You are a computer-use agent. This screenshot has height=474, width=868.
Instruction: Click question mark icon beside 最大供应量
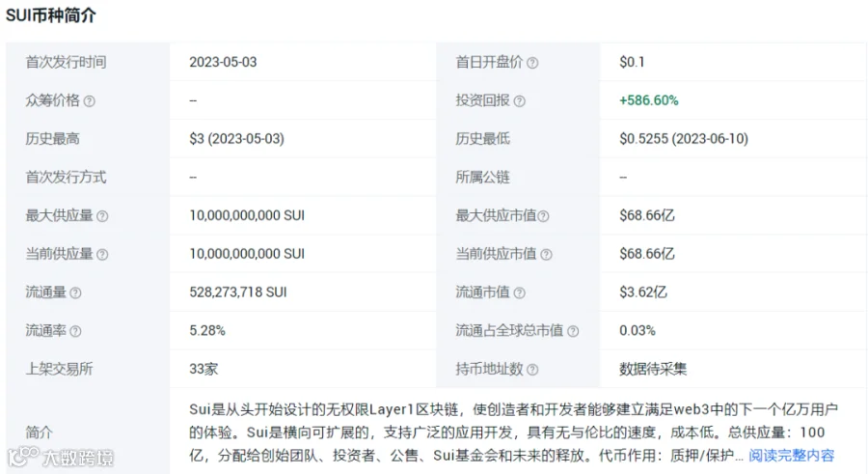(102, 216)
